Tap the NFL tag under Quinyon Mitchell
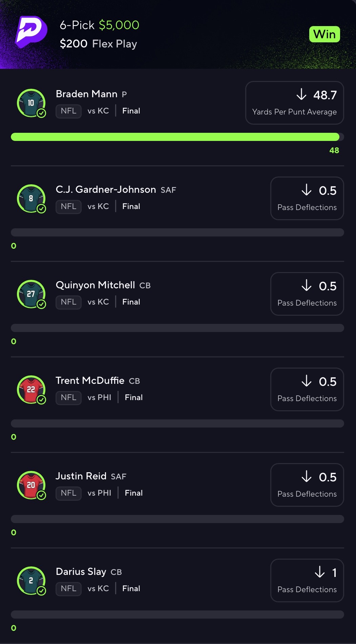The height and width of the screenshot is (644, 356). [x=68, y=302]
